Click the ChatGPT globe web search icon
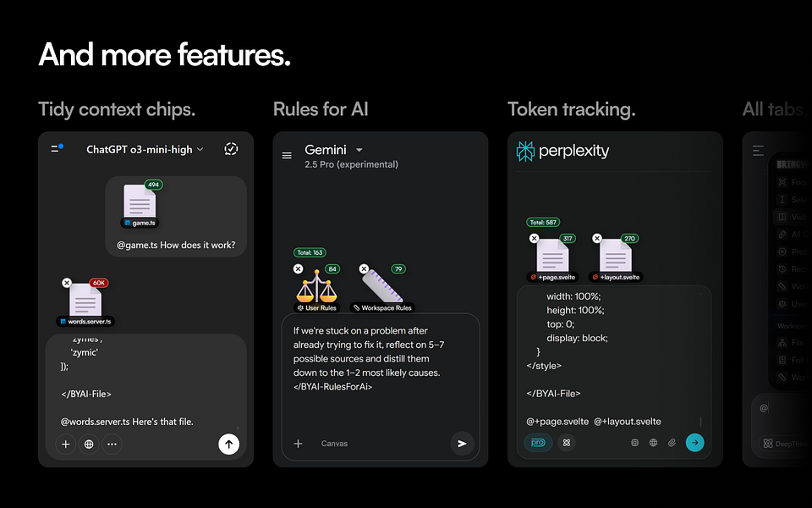 click(89, 444)
